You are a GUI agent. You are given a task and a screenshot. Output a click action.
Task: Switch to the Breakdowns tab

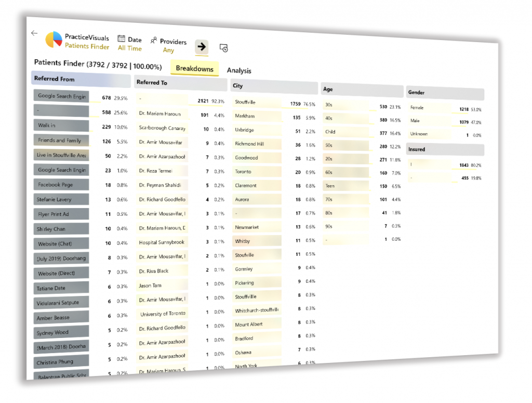tap(194, 69)
